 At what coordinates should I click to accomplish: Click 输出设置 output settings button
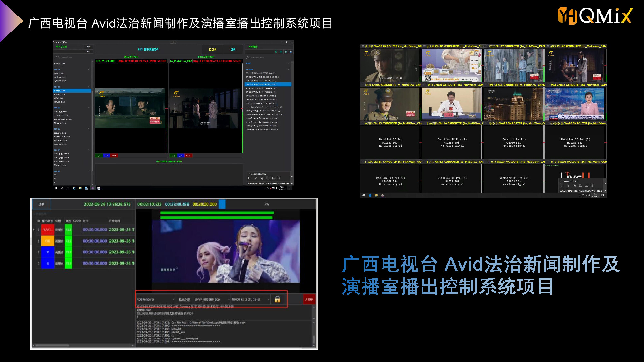[184, 299]
